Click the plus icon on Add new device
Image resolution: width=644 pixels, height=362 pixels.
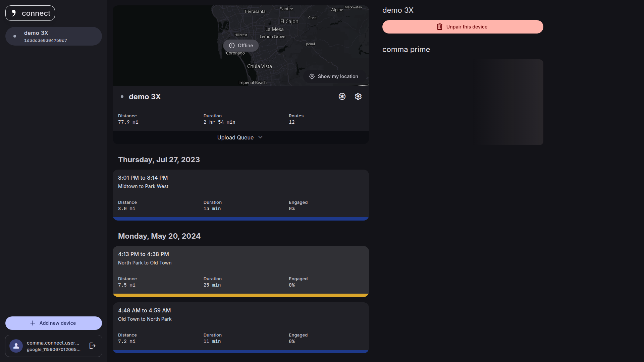[x=33, y=323]
